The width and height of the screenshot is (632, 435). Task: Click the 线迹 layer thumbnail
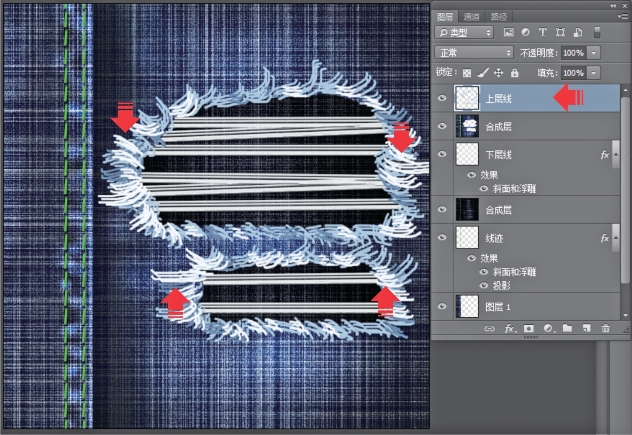point(467,237)
